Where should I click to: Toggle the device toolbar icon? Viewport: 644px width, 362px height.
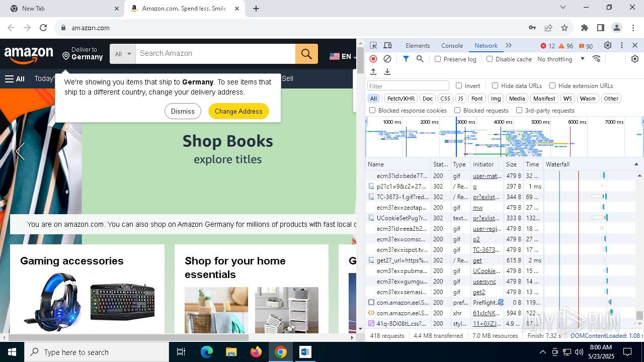click(x=387, y=45)
